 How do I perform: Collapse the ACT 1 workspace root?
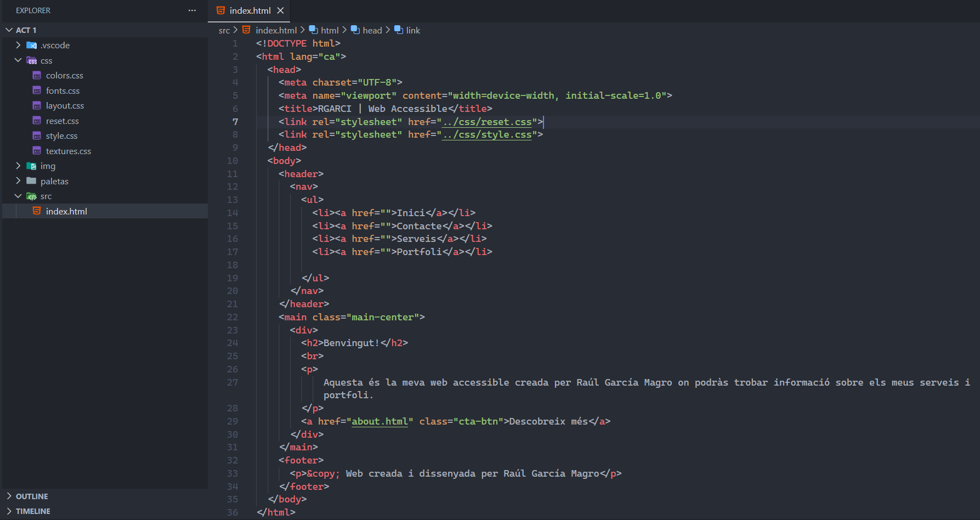tap(9, 30)
